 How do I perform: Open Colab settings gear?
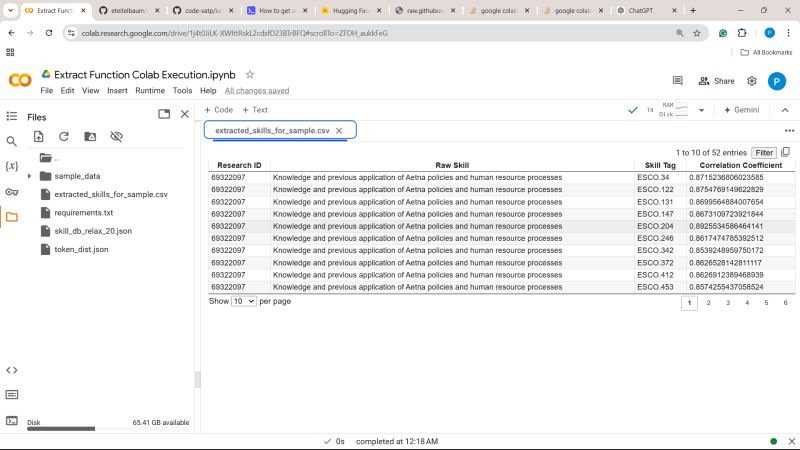(x=752, y=81)
